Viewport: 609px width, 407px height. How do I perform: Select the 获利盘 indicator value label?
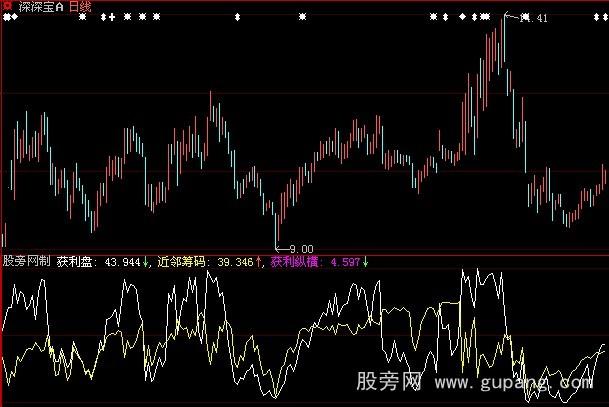[x=73, y=262]
